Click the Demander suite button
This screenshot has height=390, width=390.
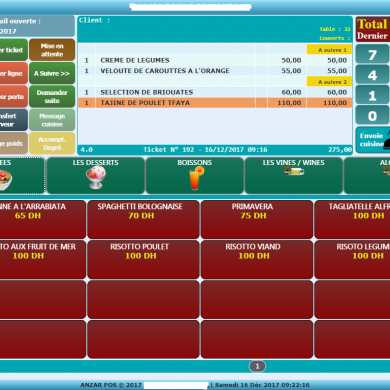52,97
